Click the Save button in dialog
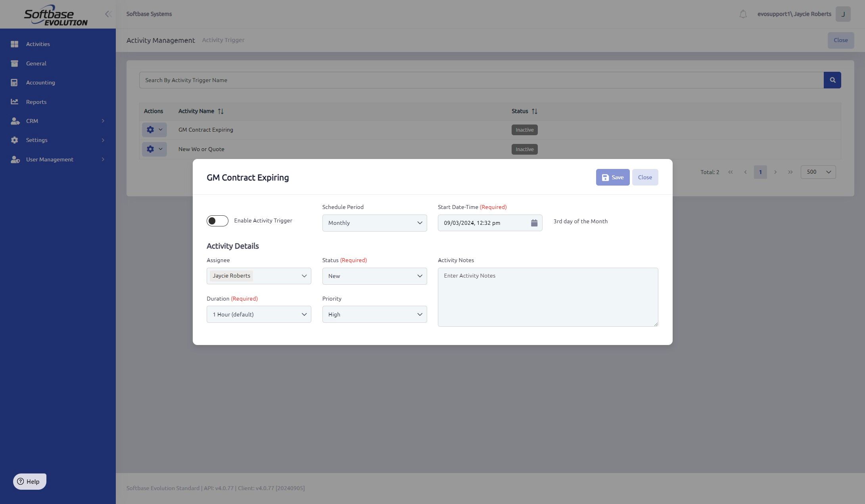This screenshot has width=865, height=504. [612, 177]
